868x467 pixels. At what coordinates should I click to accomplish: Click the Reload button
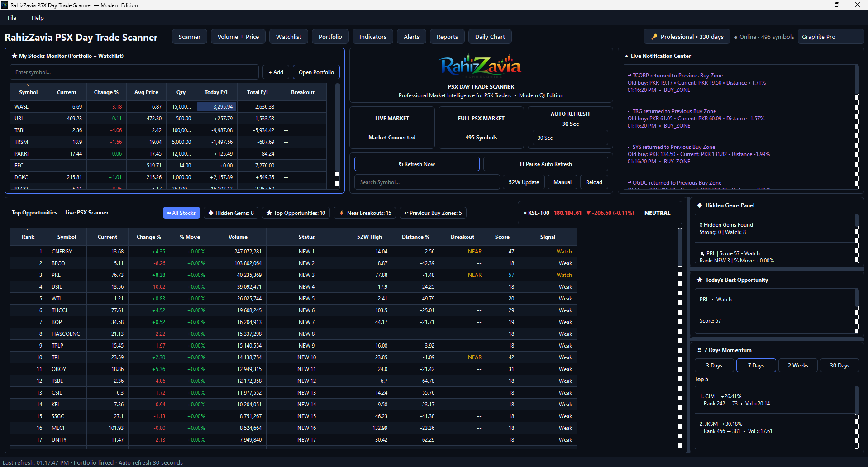click(594, 182)
